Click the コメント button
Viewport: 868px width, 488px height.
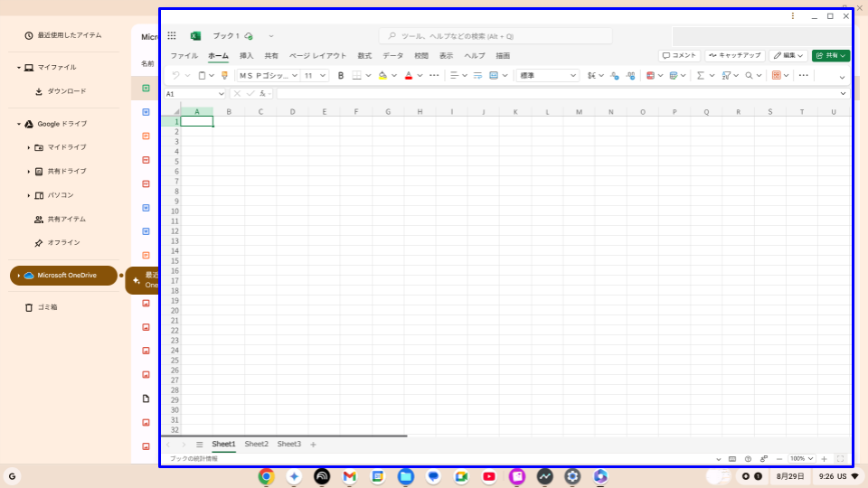(679, 56)
